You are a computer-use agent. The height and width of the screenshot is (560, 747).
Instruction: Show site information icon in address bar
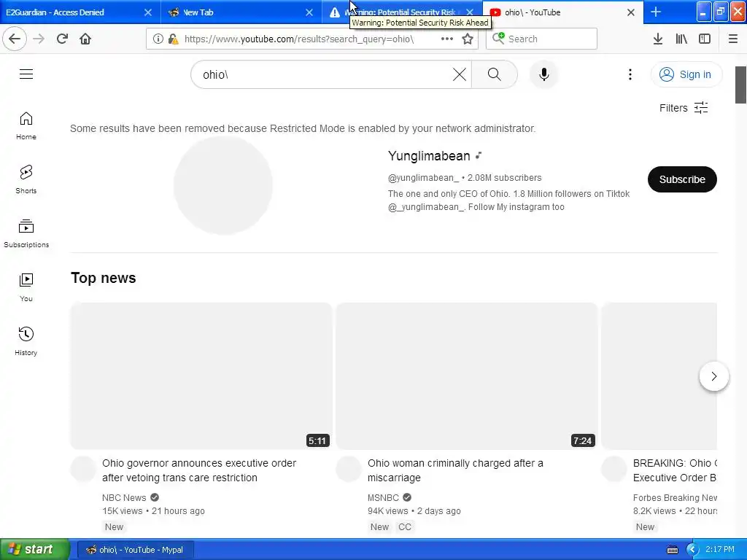click(158, 39)
